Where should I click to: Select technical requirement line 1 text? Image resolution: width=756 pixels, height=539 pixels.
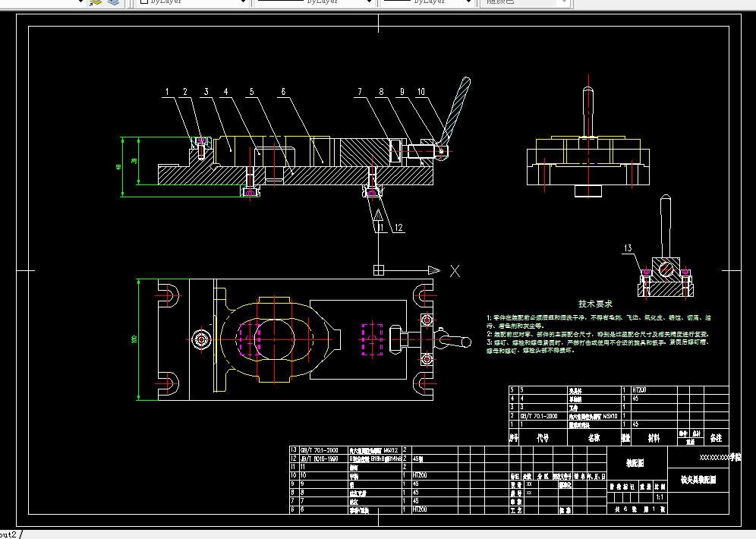(x=598, y=322)
